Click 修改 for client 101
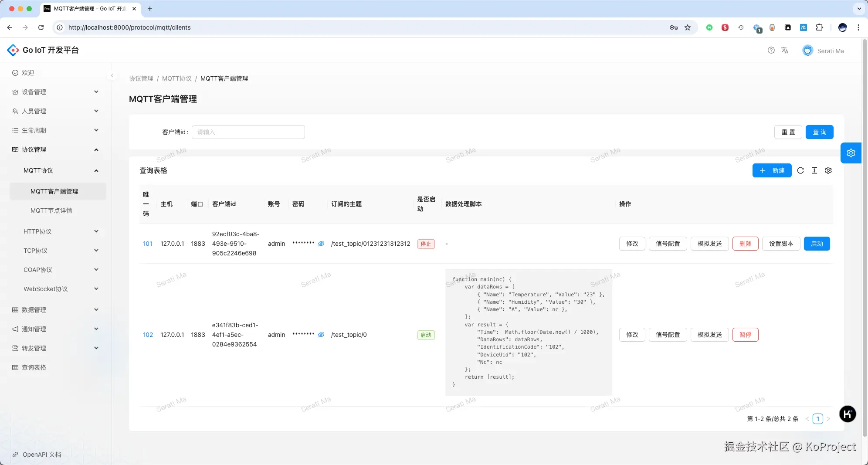This screenshot has height=465, width=868. (632, 244)
